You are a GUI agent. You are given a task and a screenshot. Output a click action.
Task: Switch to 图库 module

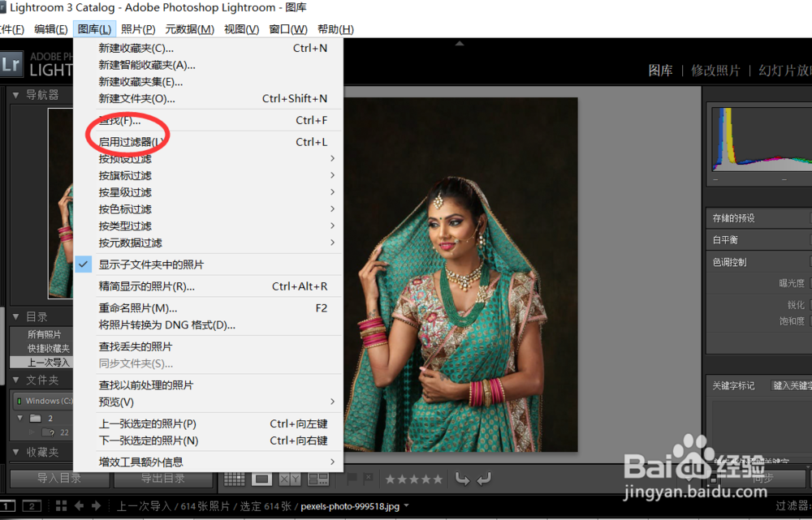(660, 71)
